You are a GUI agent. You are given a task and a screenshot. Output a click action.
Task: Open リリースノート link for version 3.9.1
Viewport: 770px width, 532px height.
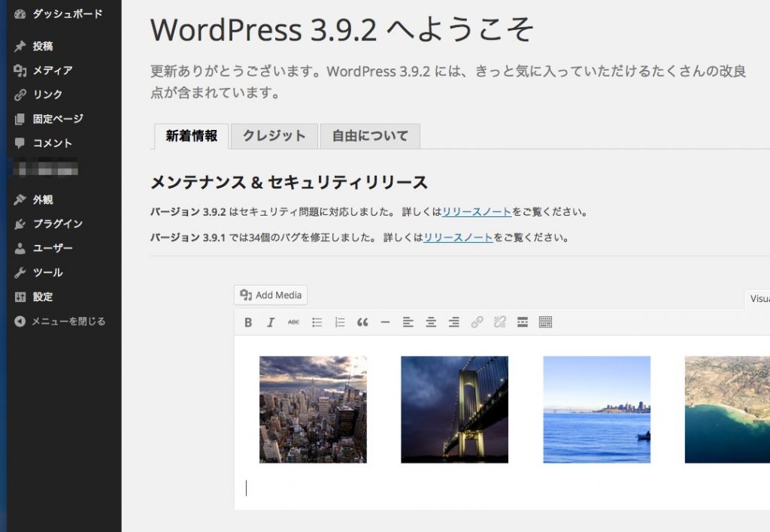(x=458, y=237)
